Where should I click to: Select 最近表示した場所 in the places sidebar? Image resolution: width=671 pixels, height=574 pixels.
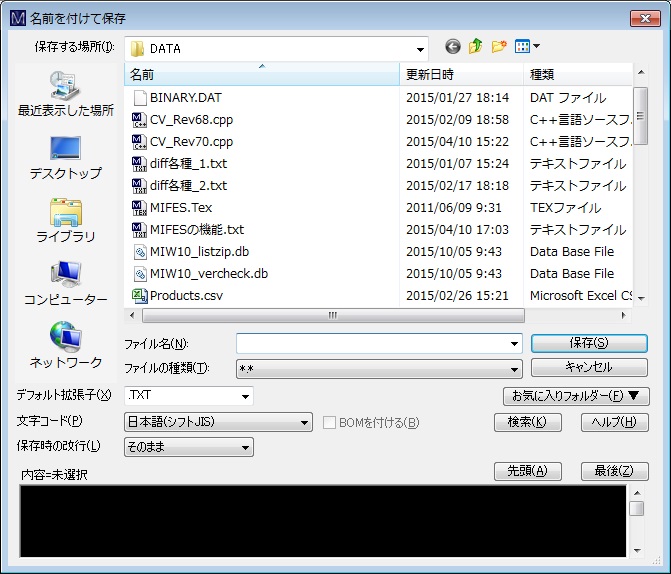tap(66, 96)
